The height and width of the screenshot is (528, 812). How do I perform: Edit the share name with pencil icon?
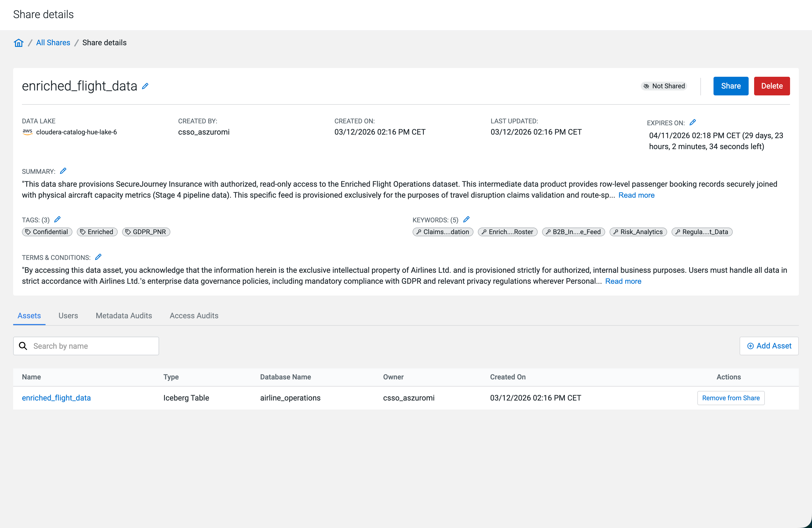pyautogui.click(x=145, y=86)
